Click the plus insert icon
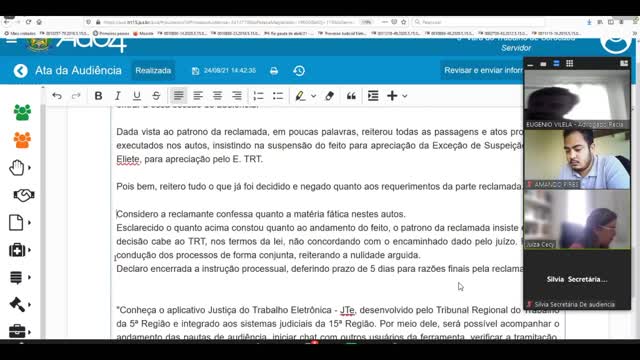640x360 pixels. tap(392, 96)
